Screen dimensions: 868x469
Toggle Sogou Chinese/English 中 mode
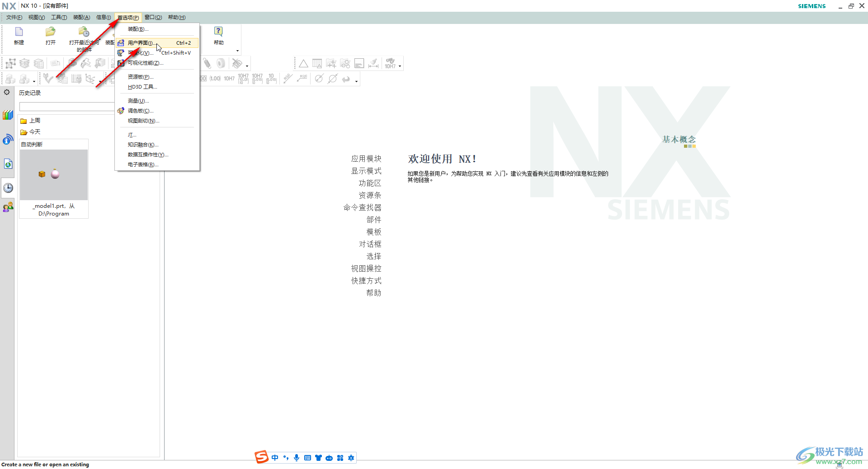[275, 458]
